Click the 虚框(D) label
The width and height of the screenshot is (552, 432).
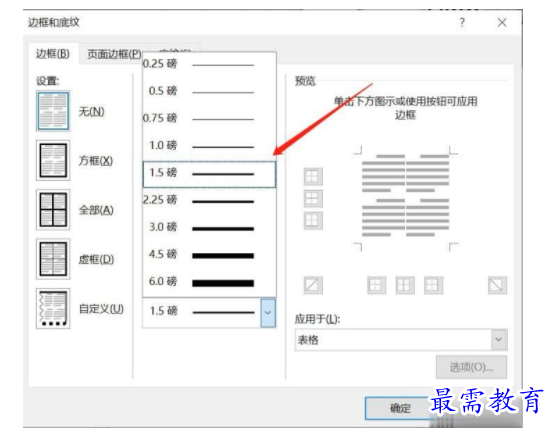[96, 260]
